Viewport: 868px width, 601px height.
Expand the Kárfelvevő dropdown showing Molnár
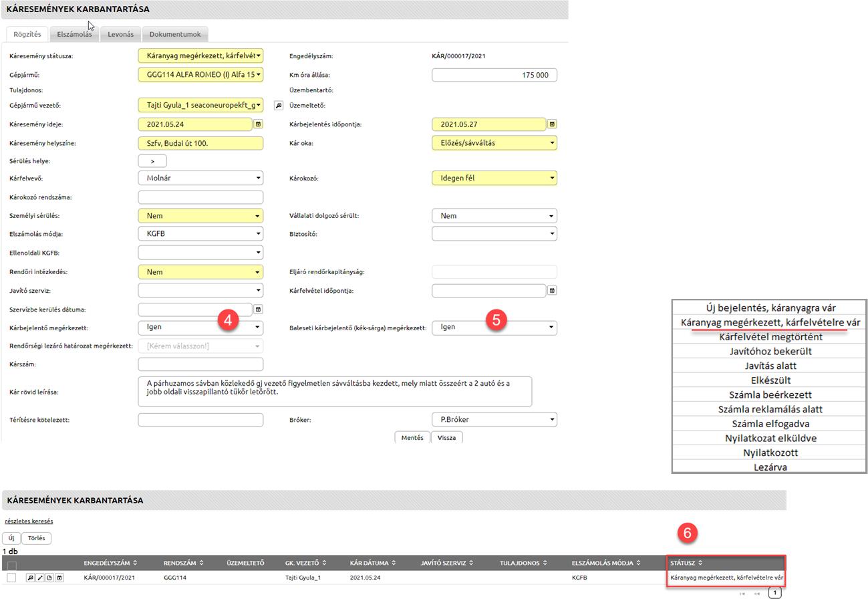click(200, 178)
